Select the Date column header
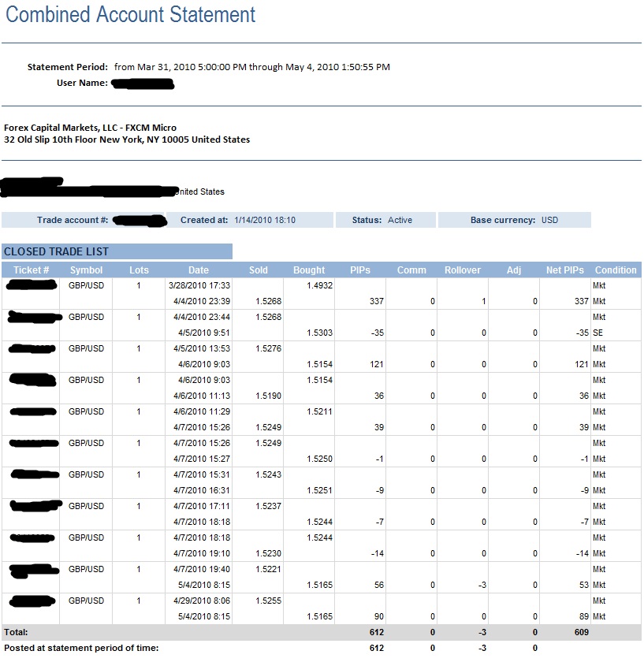 pos(199,270)
